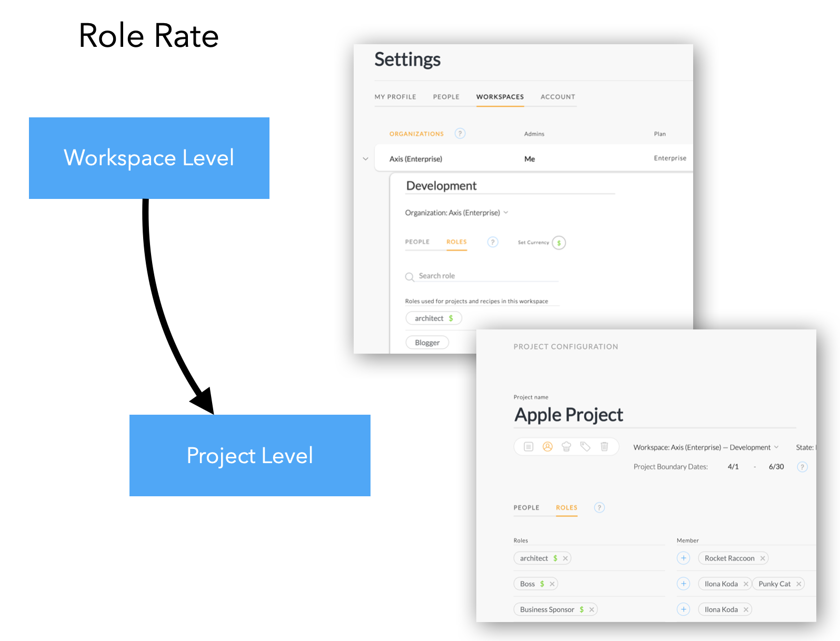The height and width of the screenshot is (641, 840).
Task: Add a member to the architect role
Action: click(x=683, y=558)
